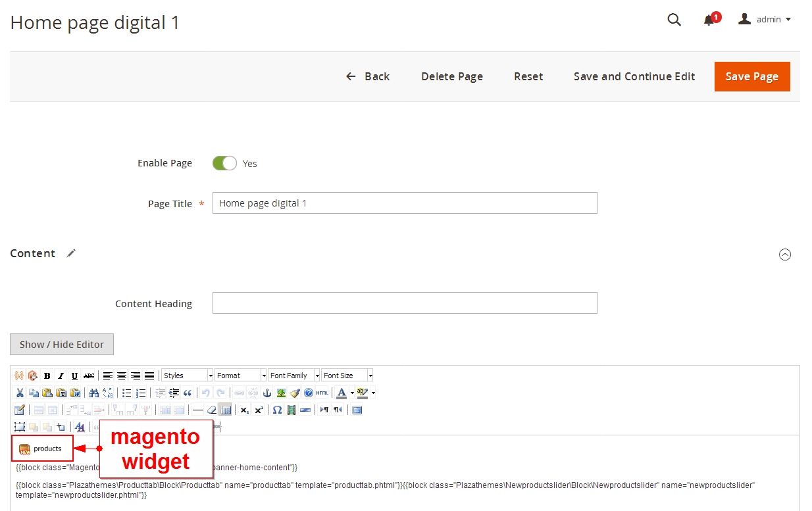Open the admin account menu
Viewport: 812px width, 511px height.
tap(764, 20)
